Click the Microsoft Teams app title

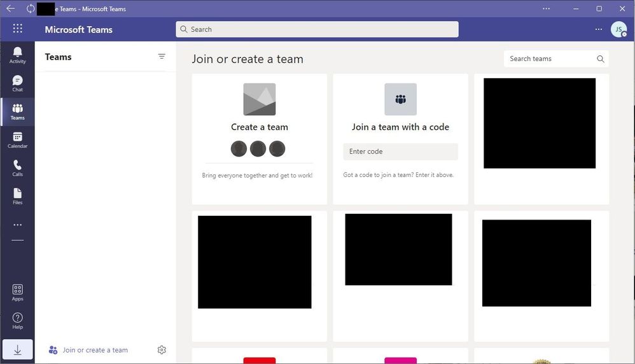click(x=78, y=29)
